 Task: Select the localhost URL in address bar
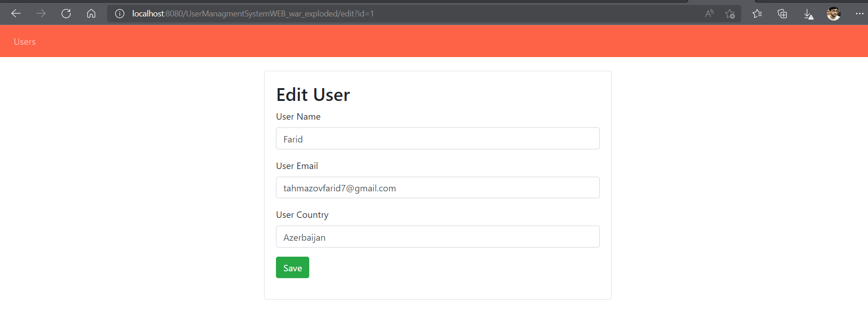click(x=253, y=14)
